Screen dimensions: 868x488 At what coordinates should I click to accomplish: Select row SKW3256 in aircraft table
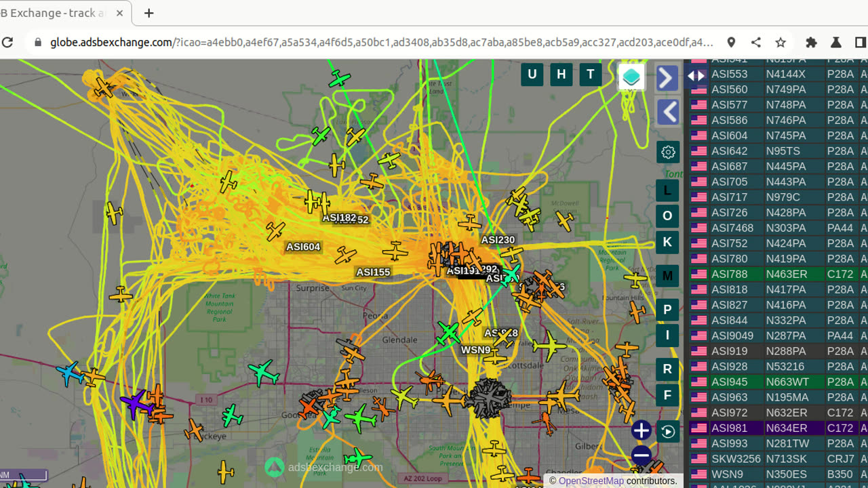778,458
